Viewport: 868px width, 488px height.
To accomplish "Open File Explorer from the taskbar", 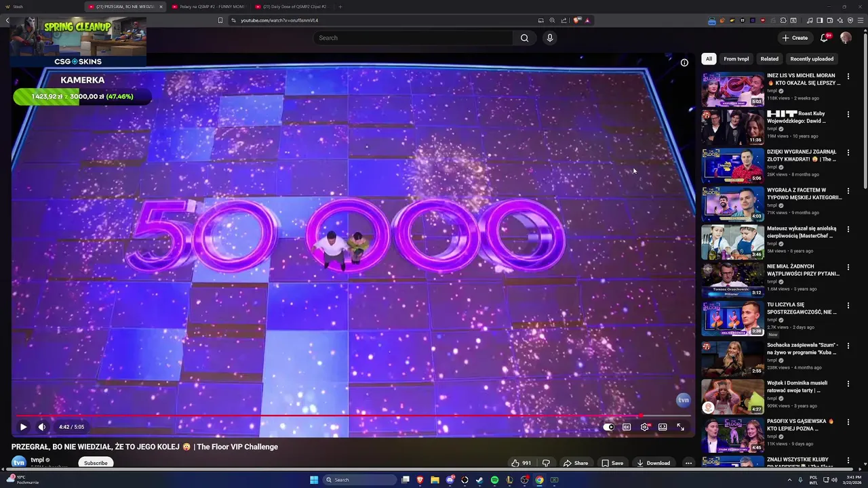I will [x=435, y=480].
